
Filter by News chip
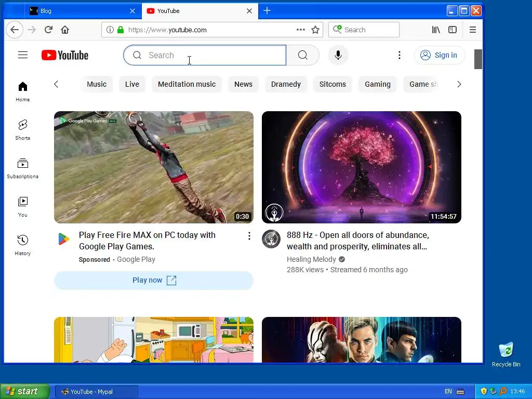pos(243,84)
